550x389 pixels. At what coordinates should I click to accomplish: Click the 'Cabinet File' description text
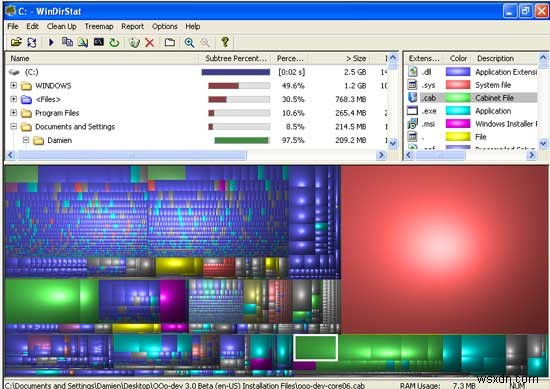pyautogui.click(x=494, y=98)
